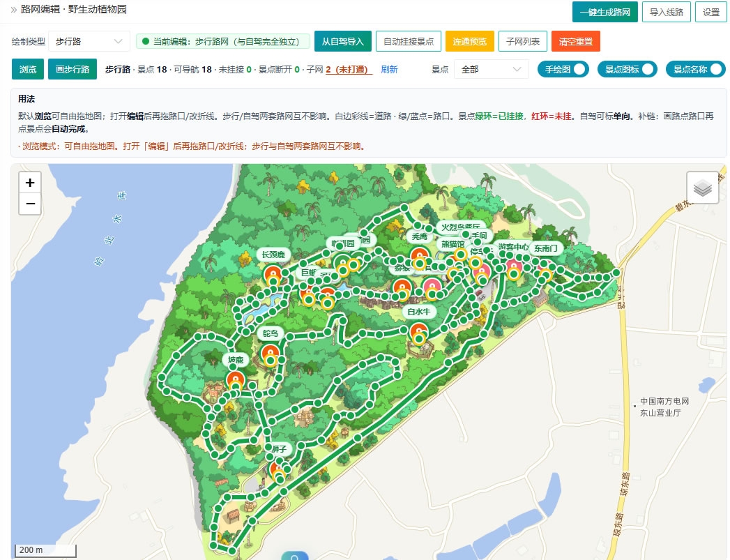This screenshot has width=730, height=560.
Task: Click the breadcrumb double-arrow icon
Action: point(13,9)
